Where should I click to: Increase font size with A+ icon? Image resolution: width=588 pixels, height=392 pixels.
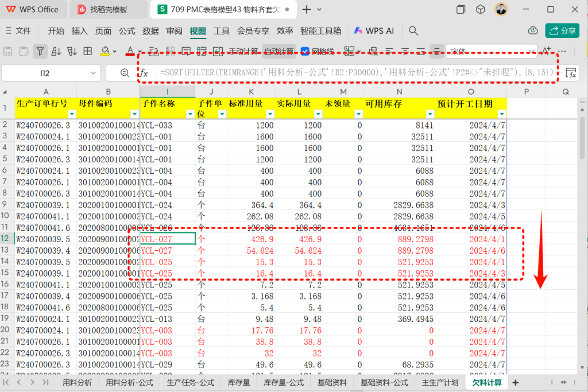point(547,51)
